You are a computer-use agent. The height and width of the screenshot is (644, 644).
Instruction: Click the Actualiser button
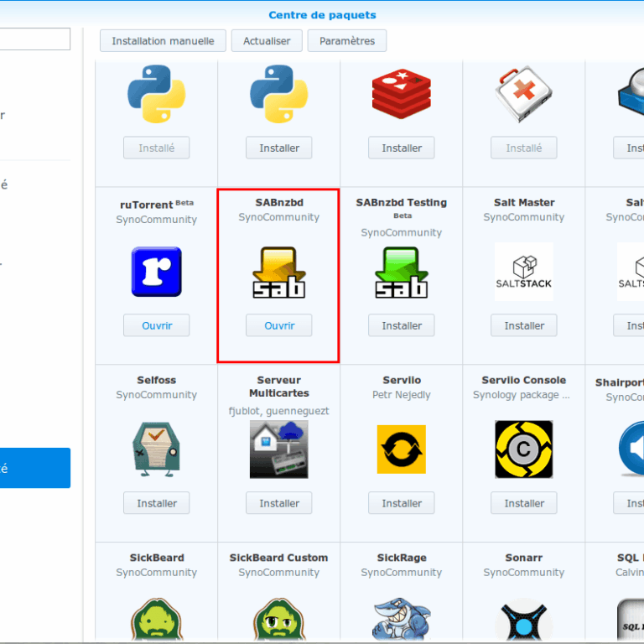pyautogui.click(x=267, y=40)
